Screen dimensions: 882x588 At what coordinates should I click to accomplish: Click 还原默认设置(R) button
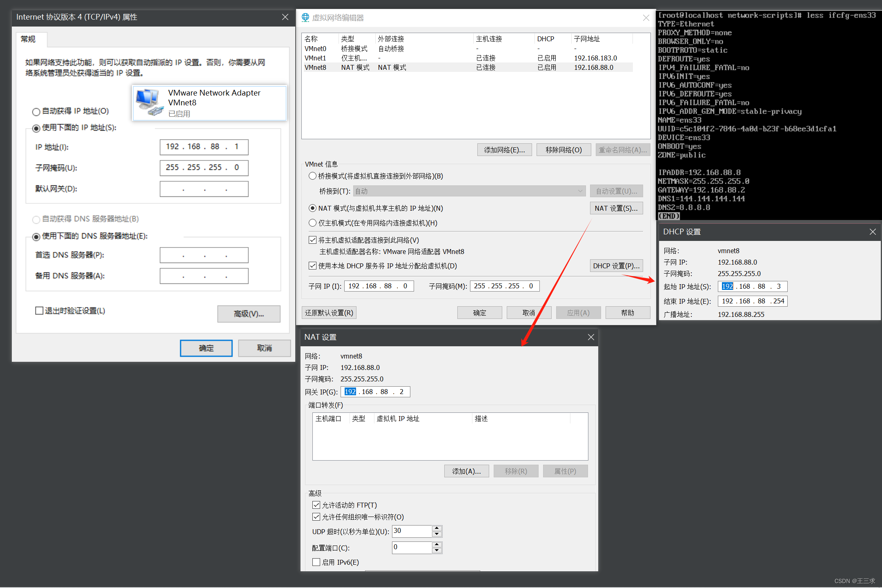pyautogui.click(x=329, y=312)
